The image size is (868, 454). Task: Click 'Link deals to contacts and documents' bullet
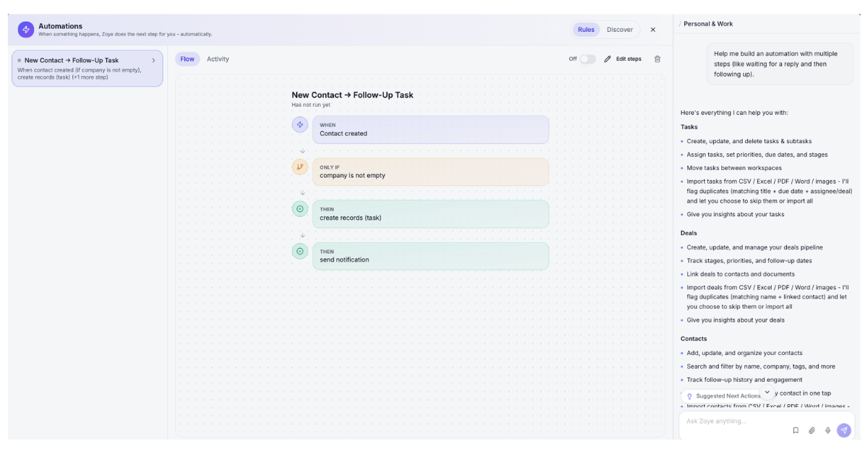(x=741, y=274)
